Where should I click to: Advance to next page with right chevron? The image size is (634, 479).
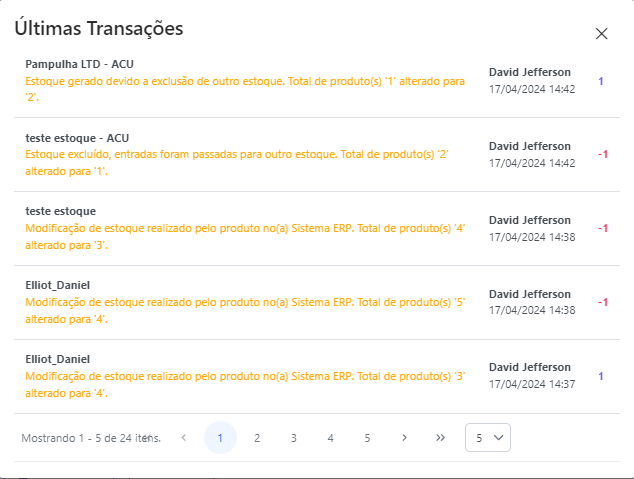tap(404, 438)
